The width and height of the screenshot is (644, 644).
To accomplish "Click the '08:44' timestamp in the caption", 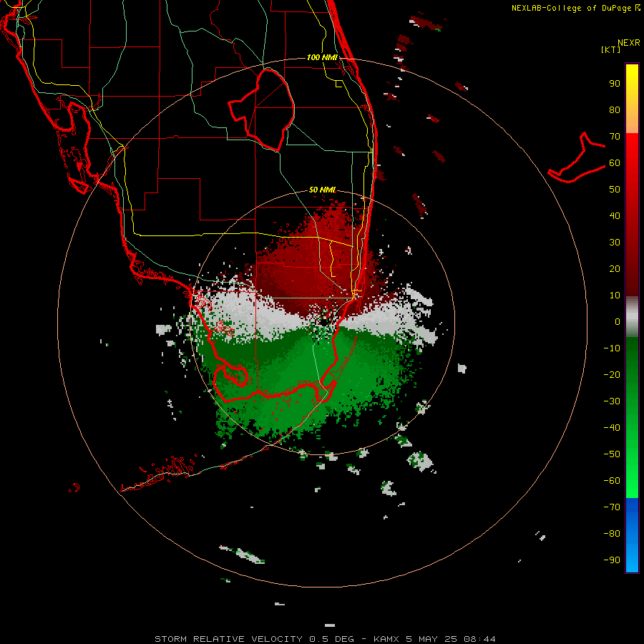I will 479,639.
